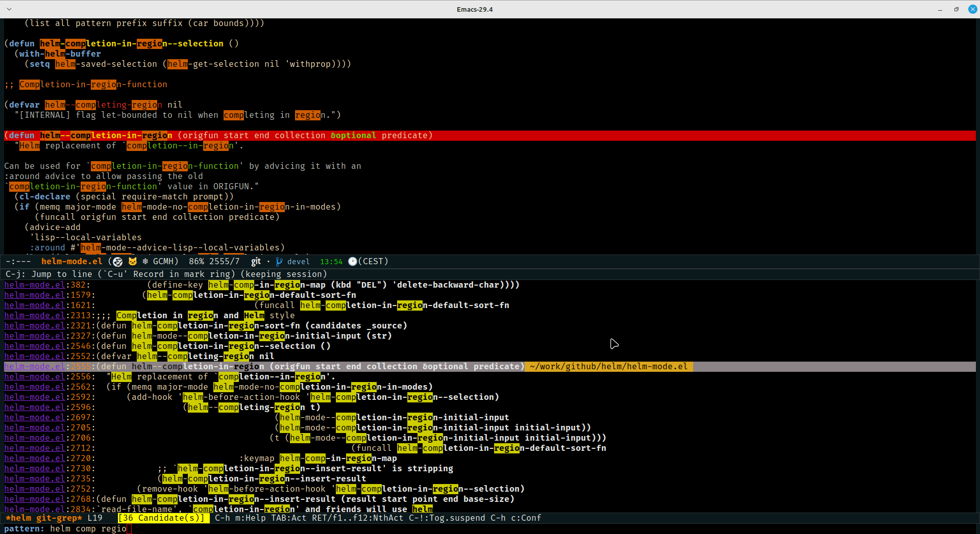Toggle the GCMH minor mode indicator
Screen dimensions: 980x534
coord(164,261)
